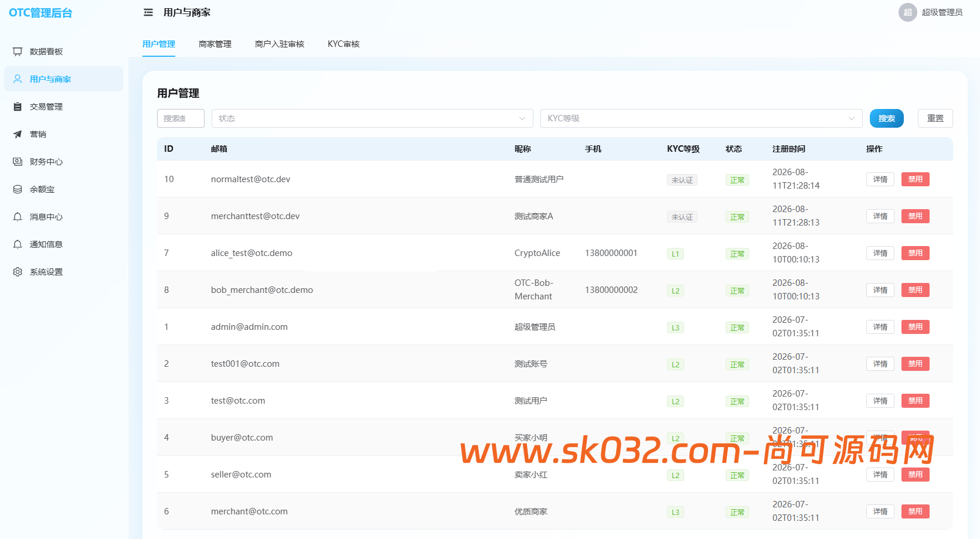The width and height of the screenshot is (980, 539).
Task: Click 禁用 for seller@otc.com
Action: click(x=916, y=475)
